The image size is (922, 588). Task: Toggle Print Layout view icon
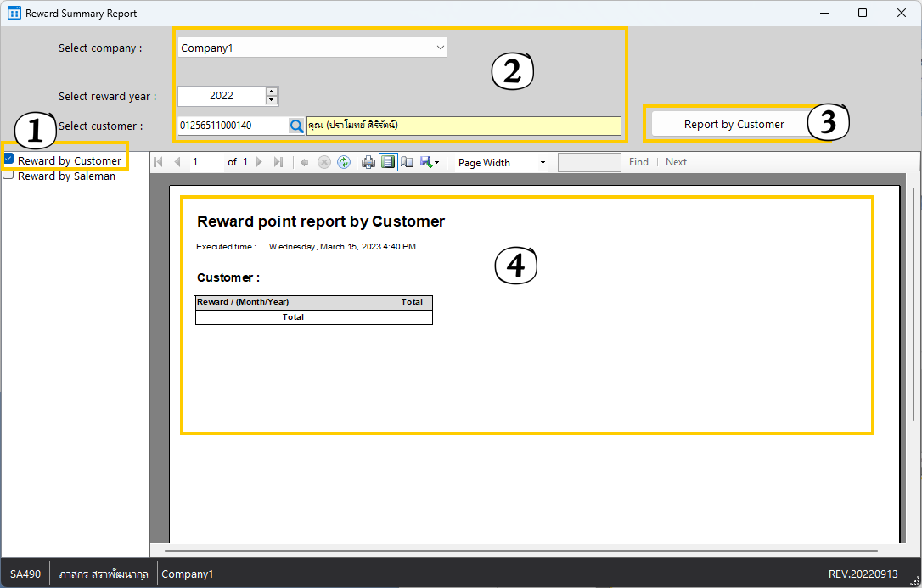pyautogui.click(x=388, y=162)
